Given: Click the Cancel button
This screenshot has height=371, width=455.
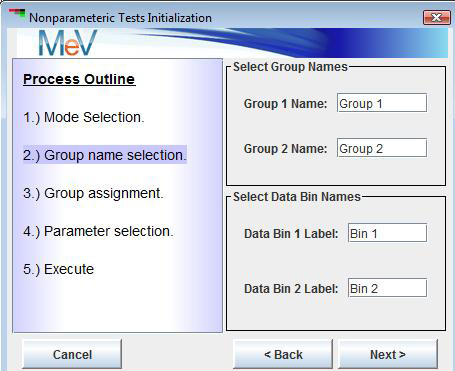Looking at the screenshot, I should tap(72, 354).
